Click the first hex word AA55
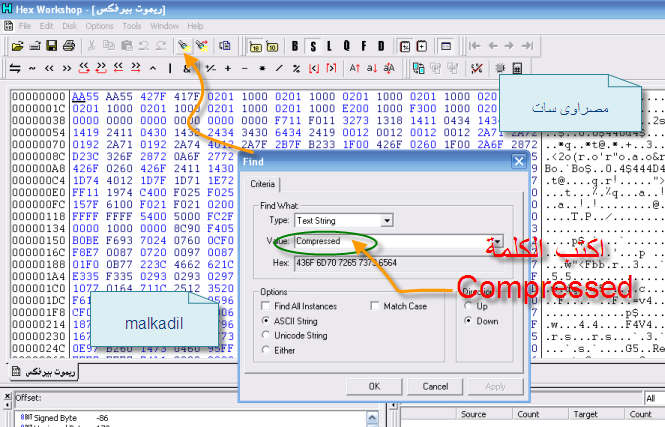The width and height of the screenshot is (665, 427). pos(85,97)
